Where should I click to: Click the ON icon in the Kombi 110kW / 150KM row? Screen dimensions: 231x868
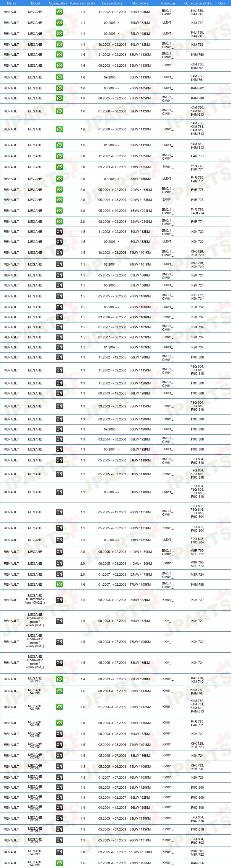click(x=59, y=852)
